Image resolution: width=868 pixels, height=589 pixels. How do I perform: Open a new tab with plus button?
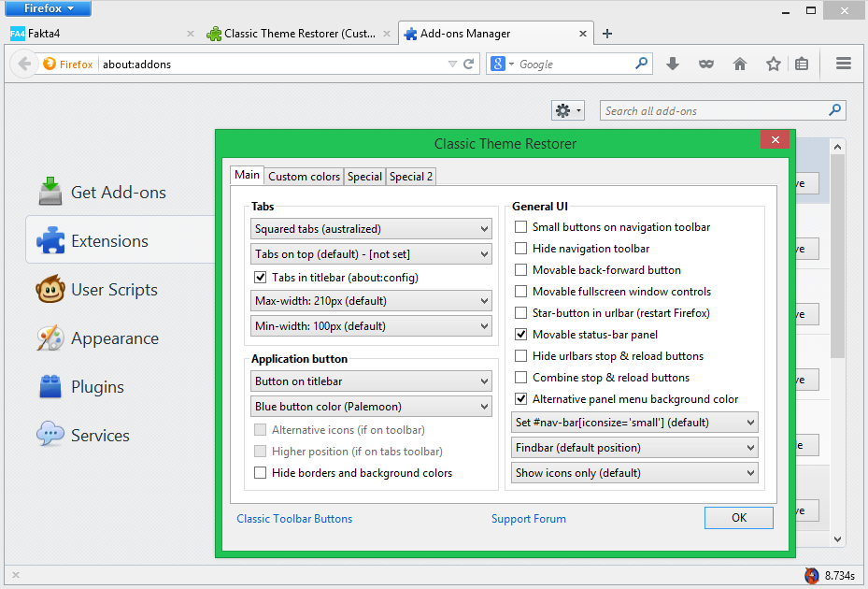coord(607,34)
